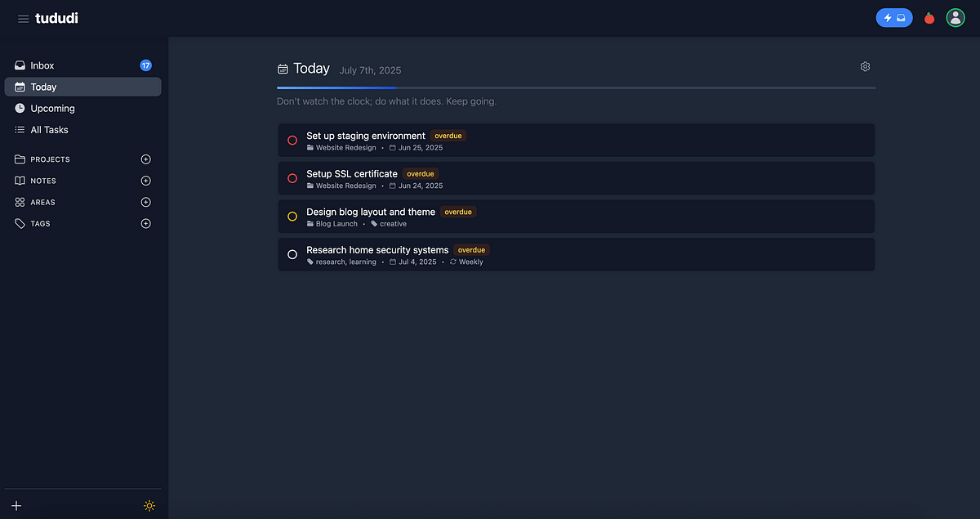Open quick inbox capture lightning button

(x=894, y=18)
